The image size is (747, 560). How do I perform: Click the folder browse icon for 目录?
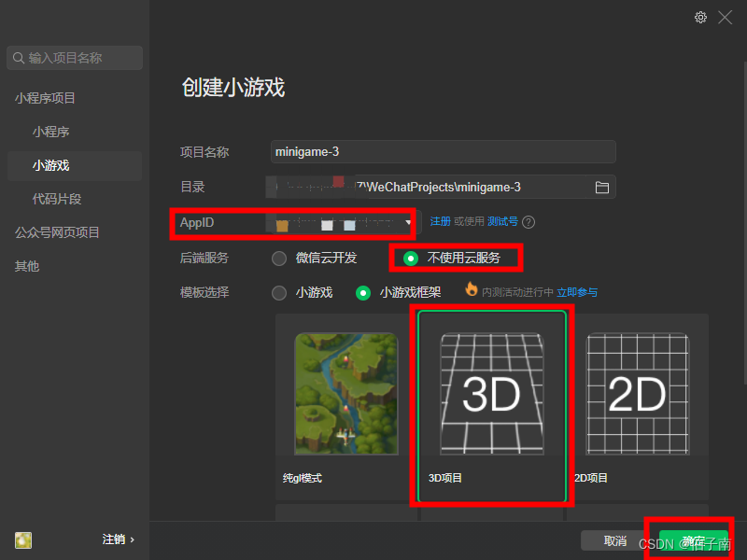[x=602, y=187]
